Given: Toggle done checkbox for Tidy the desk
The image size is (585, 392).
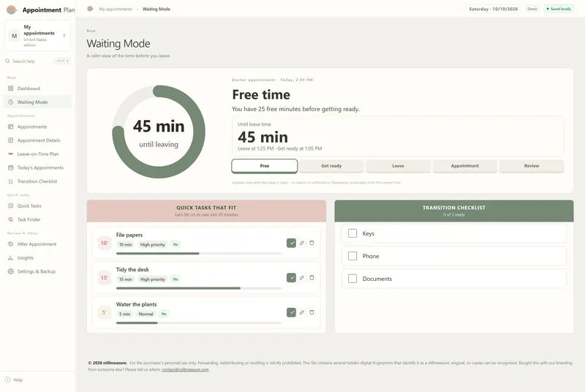Looking at the screenshot, I should [x=291, y=277].
